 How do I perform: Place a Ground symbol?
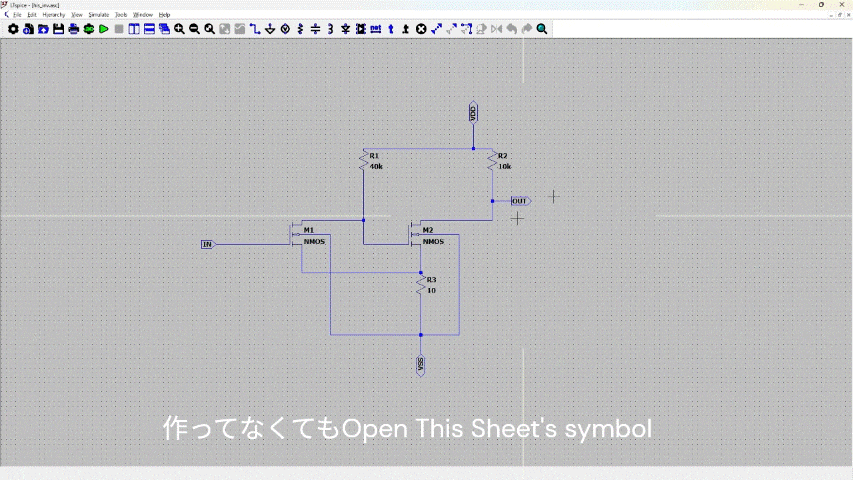[x=270, y=29]
